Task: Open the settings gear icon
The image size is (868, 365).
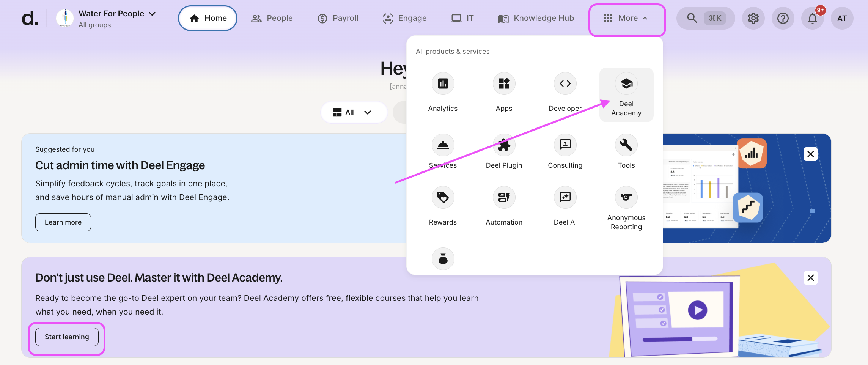Action: click(753, 18)
